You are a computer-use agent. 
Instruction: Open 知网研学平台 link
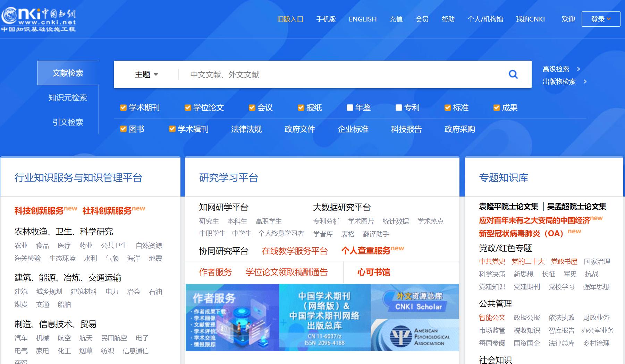tap(224, 207)
